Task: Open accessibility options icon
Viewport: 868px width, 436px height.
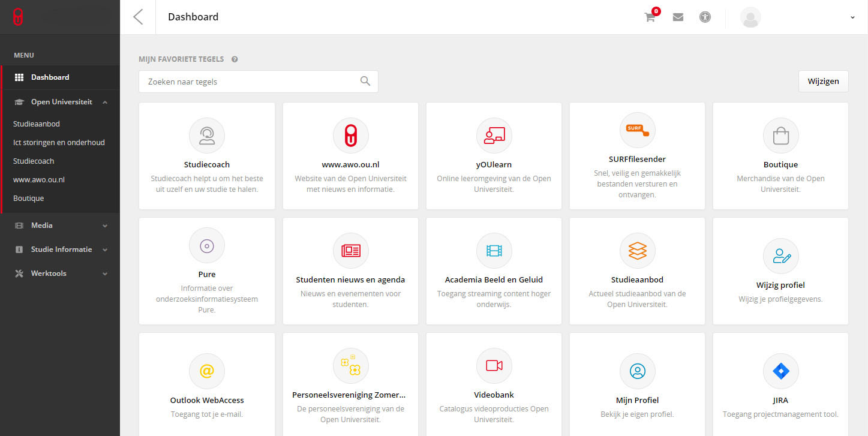Action: (x=705, y=17)
